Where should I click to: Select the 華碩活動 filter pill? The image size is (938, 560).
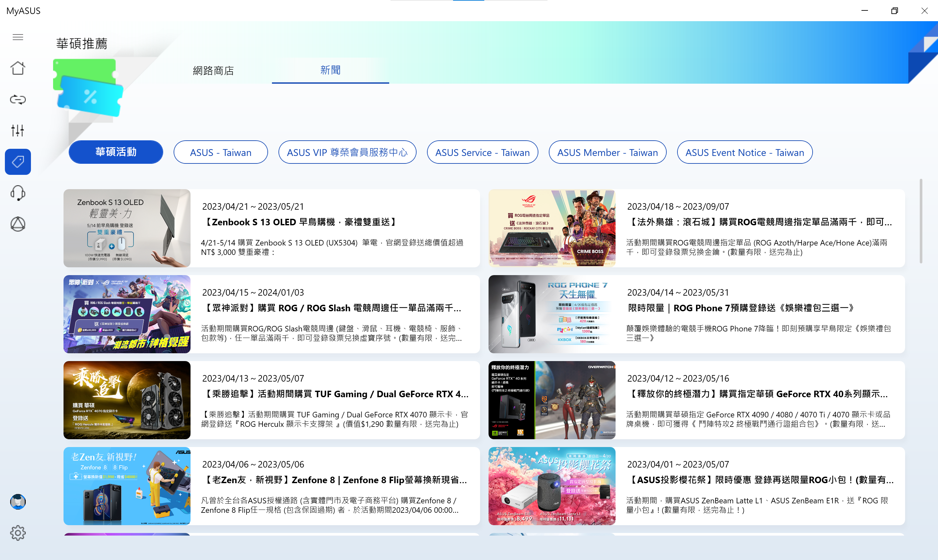click(116, 152)
